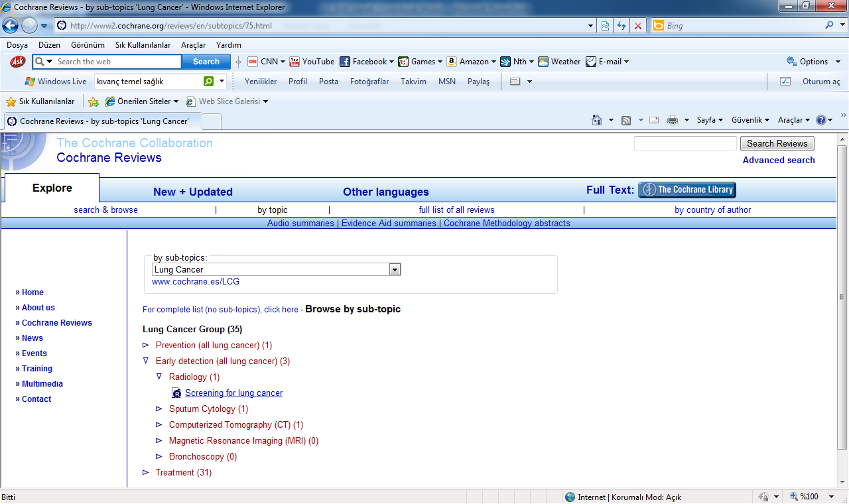Click the browser Back arrow button

10,26
